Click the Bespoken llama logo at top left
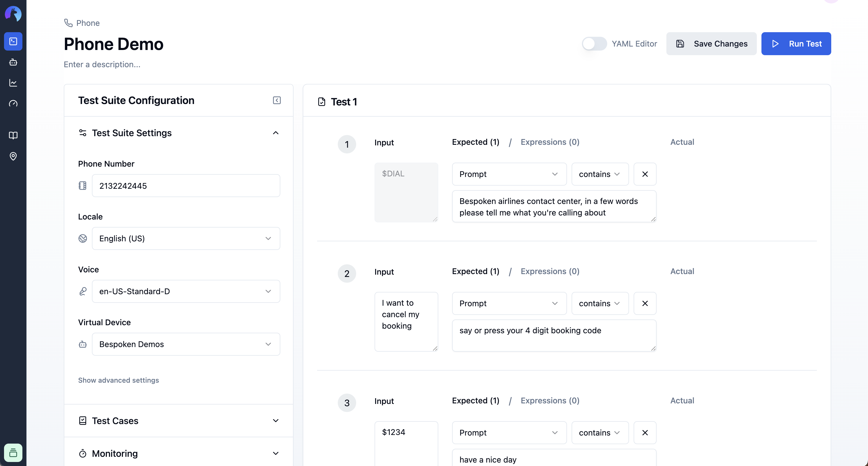 (13, 14)
